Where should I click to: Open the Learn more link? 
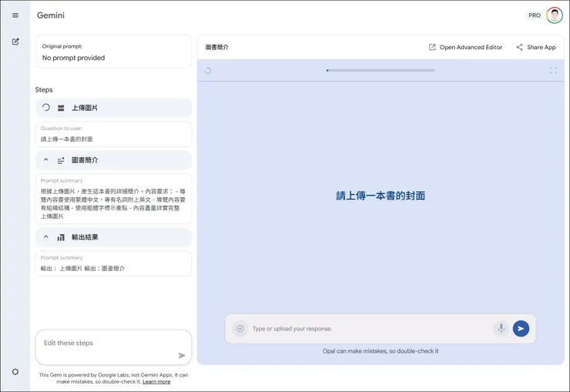click(156, 381)
